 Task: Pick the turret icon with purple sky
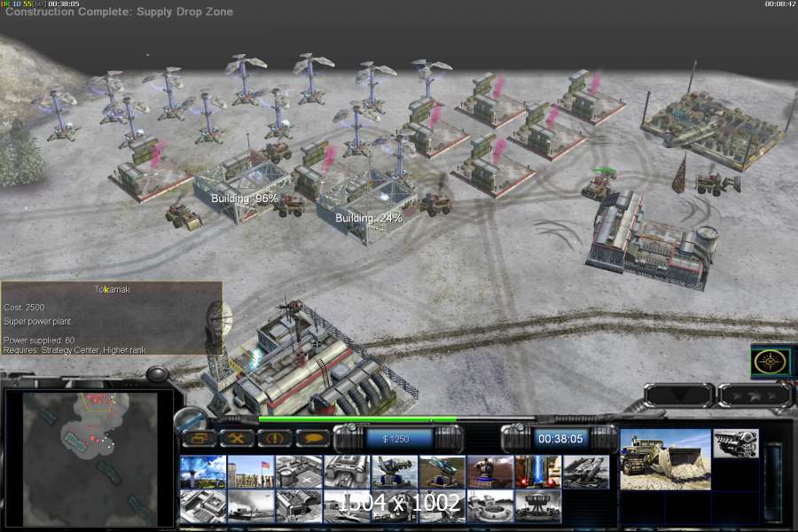490,472
